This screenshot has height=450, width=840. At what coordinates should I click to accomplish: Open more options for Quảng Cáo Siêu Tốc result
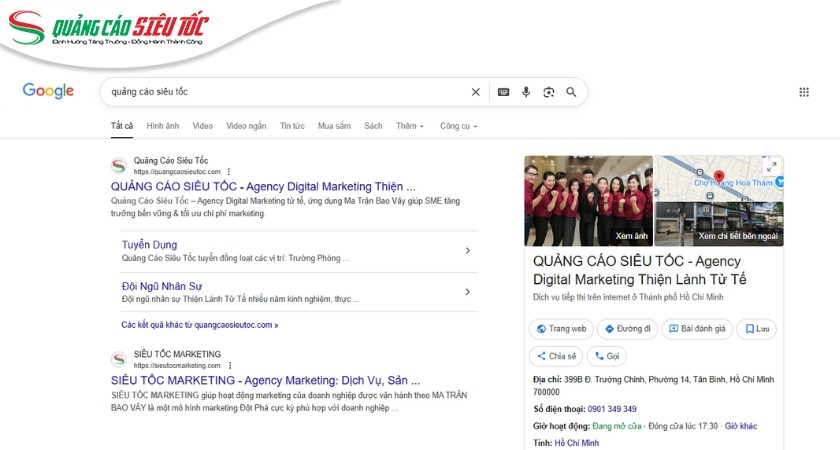[228, 171]
